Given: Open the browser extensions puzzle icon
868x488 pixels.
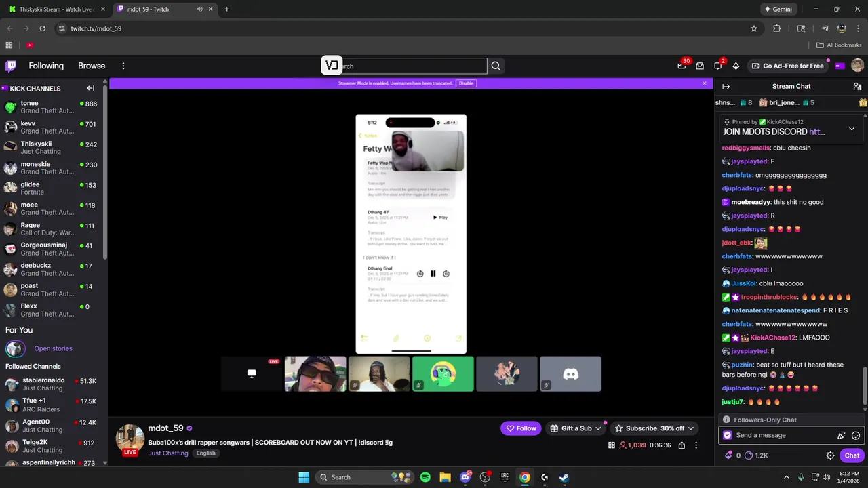Looking at the screenshot, I should click(777, 28).
